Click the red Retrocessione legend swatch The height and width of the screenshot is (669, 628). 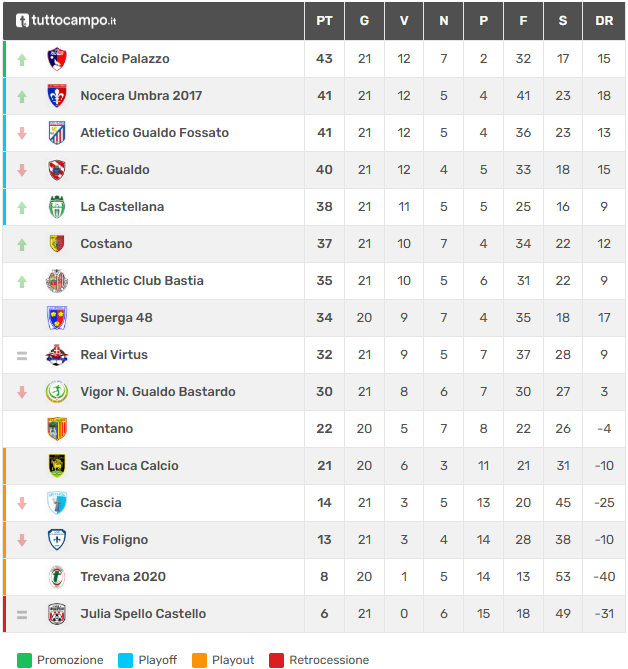pos(276,660)
